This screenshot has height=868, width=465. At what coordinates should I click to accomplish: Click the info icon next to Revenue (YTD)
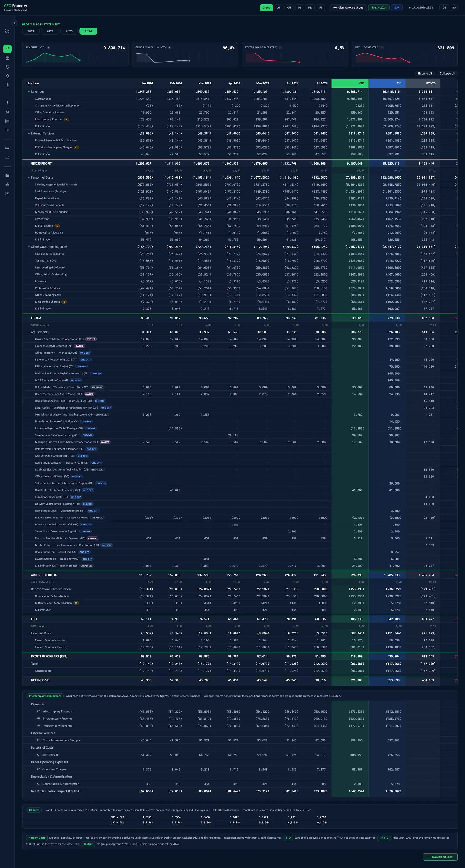click(49, 47)
